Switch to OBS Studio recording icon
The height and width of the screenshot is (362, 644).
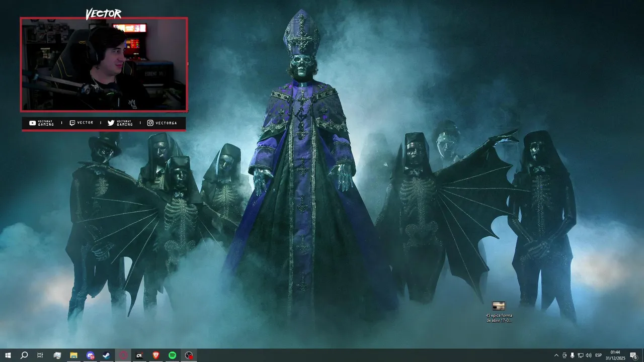pos(189,355)
